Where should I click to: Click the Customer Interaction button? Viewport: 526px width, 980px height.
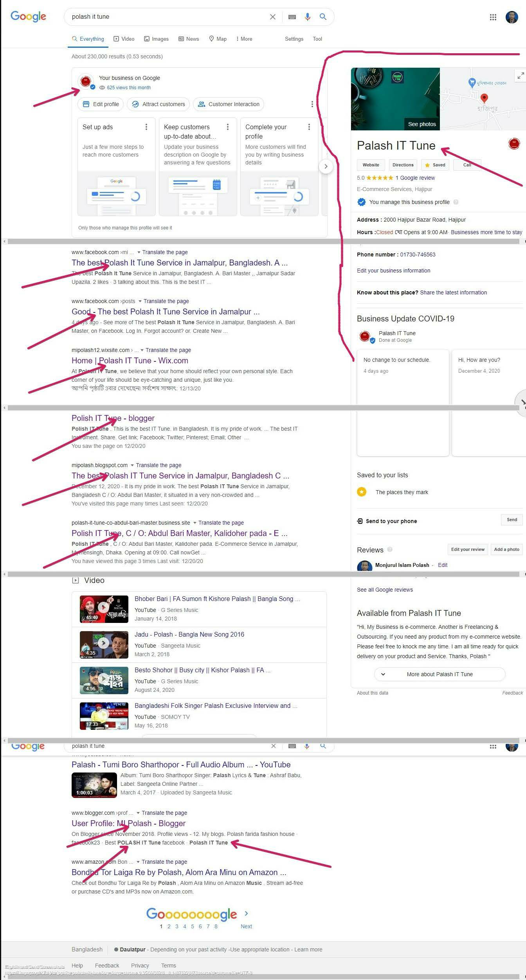(x=229, y=104)
